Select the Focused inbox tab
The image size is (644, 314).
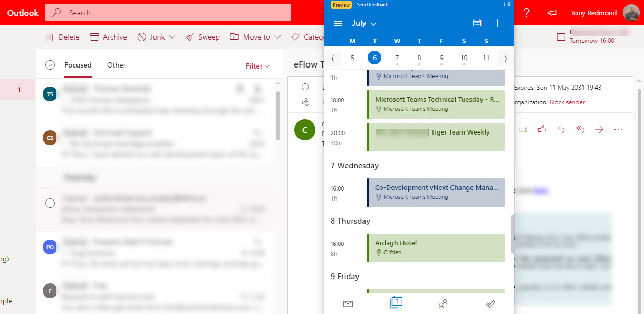click(78, 65)
